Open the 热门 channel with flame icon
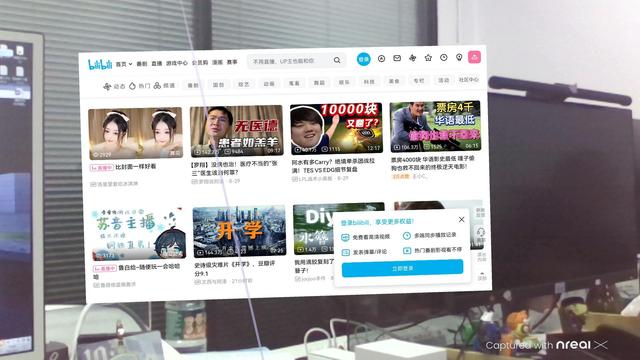The image size is (640, 360). tap(140, 86)
